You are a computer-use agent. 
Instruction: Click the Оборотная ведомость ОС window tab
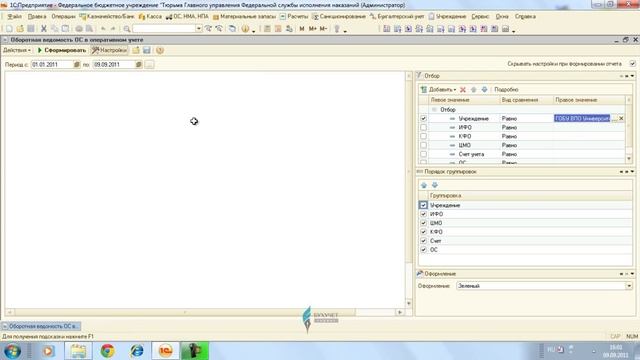click(x=41, y=327)
